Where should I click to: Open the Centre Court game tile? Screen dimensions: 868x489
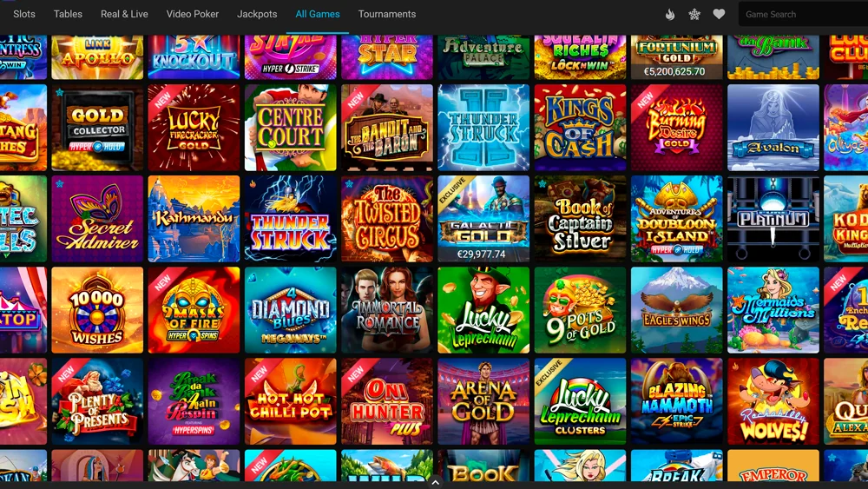[291, 128]
